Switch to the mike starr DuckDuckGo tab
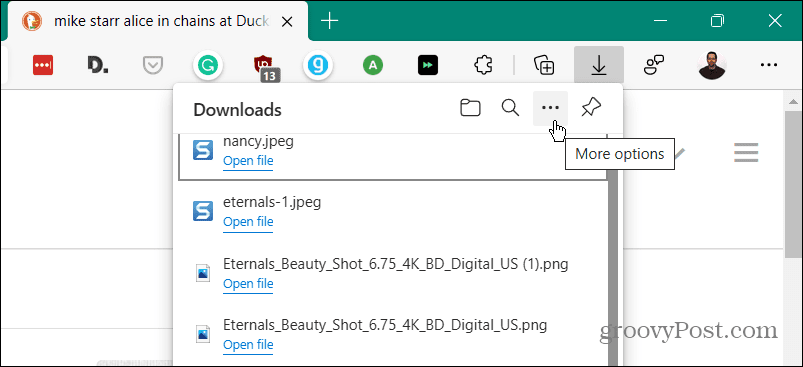The height and width of the screenshot is (367, 803). (x=157, y=21)
